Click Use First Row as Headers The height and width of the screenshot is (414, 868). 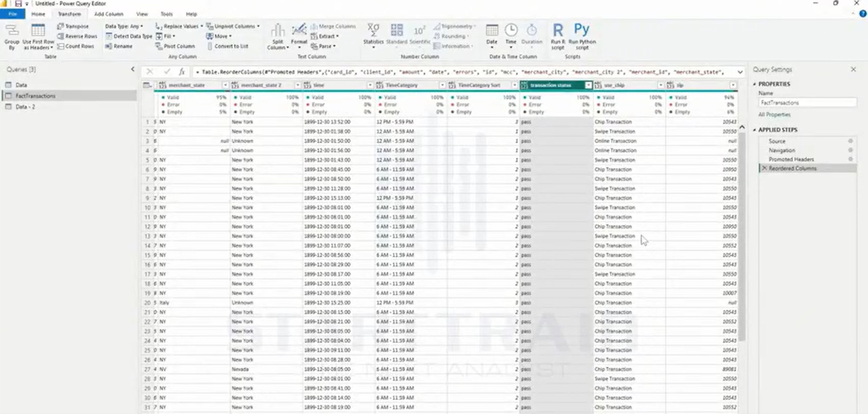(x=38, y=36)
